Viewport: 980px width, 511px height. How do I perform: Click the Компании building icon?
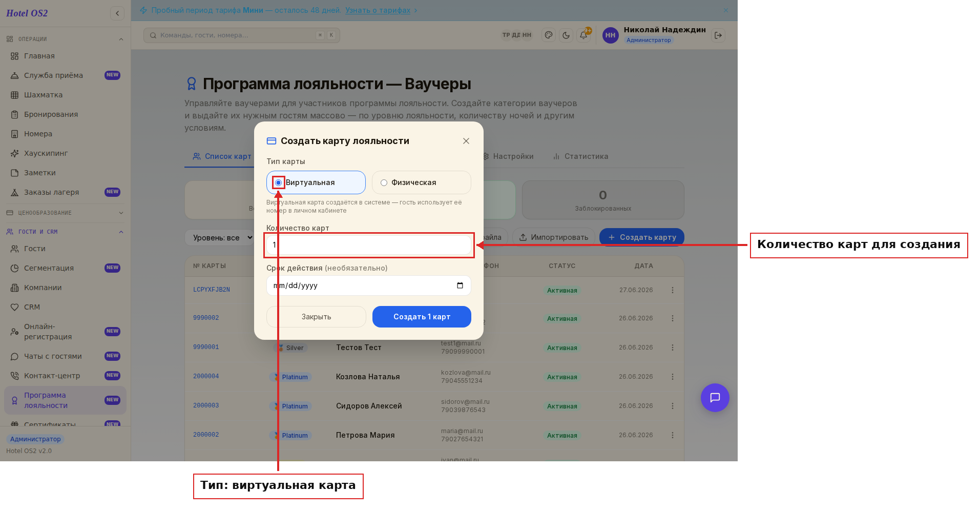[x=14, y=288]
